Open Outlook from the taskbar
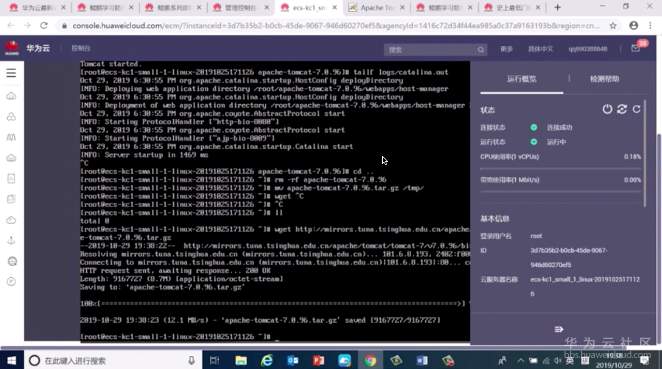The width and height of the screenshot is (662, 369). pyautogui.click(x=293, y=361)
